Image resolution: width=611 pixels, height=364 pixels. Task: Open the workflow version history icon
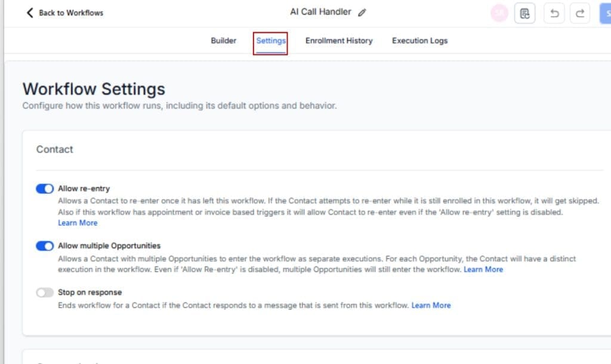(x=524, y=13)
